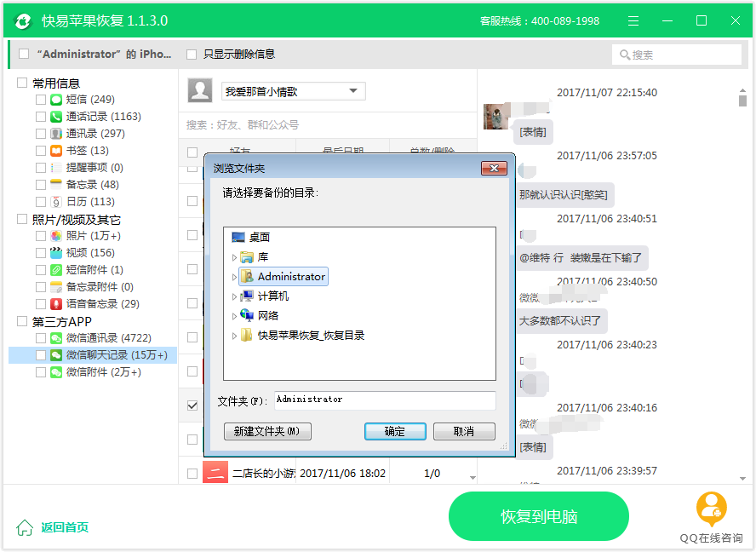Click the 语音备忘录 microphone icon

56,304
